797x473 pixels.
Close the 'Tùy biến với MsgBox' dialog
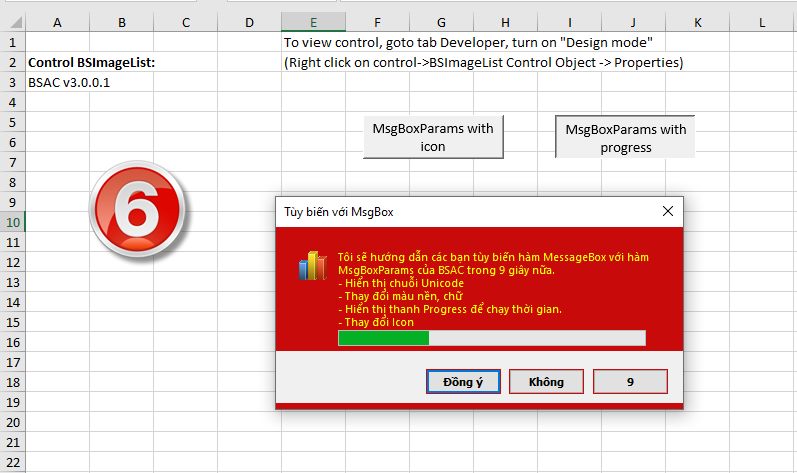click(668, 211)
